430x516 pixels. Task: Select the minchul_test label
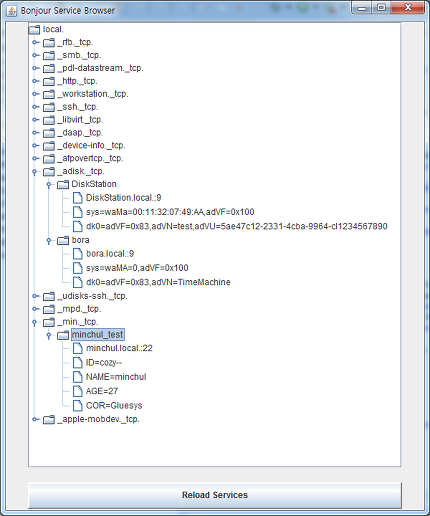(98, 335)
